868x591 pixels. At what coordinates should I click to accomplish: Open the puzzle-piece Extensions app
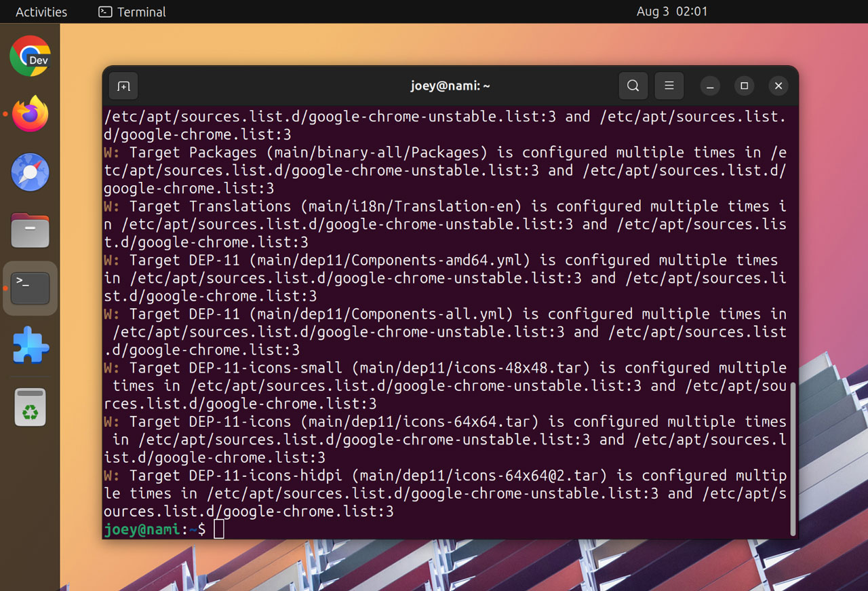tap(30, 345)
